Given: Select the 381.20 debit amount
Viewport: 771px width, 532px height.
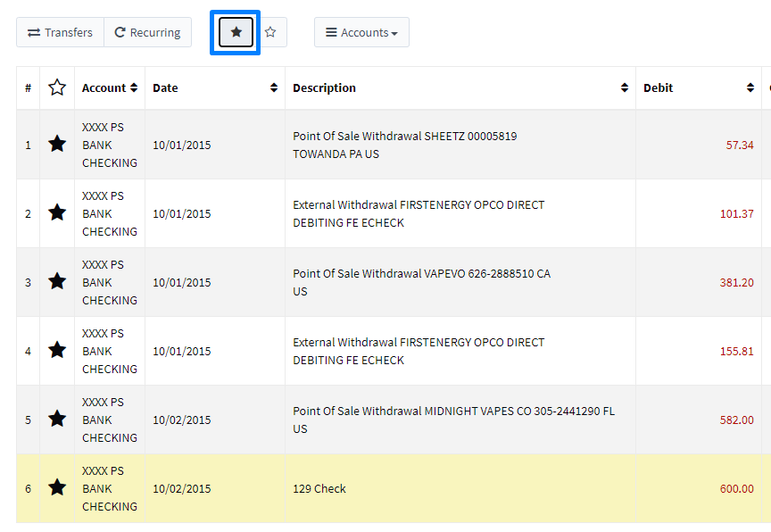Looking at the screenshot, I should 736,283.
